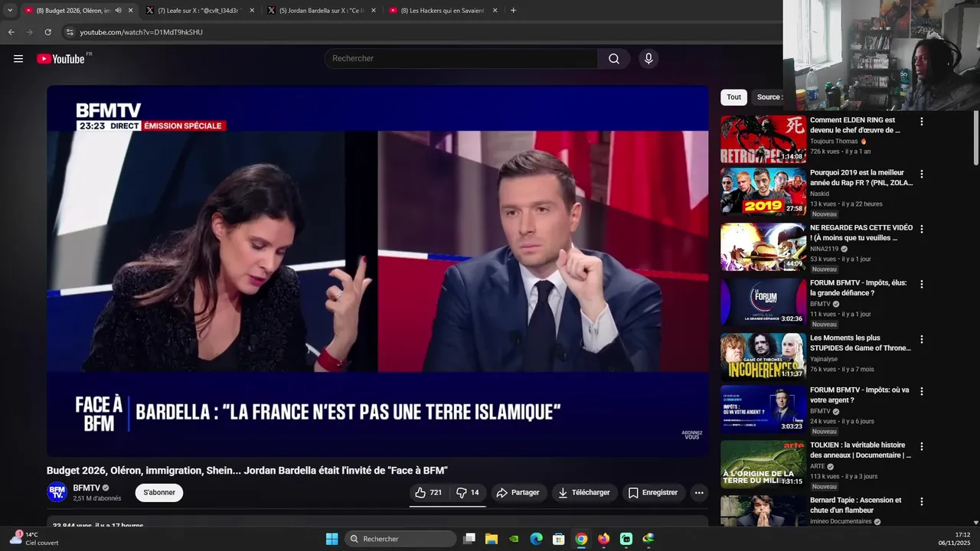This screenshot has width=980, height=551.
Task: Switch to the Jordan Bardella sur X tab
Action: [320, 11]
